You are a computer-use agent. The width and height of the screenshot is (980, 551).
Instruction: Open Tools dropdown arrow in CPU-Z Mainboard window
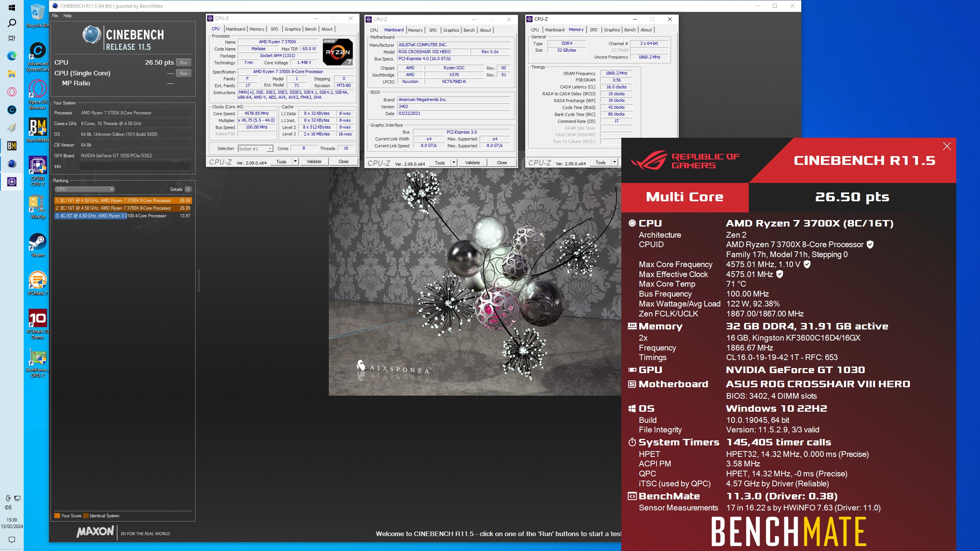(x=454, y=163)
